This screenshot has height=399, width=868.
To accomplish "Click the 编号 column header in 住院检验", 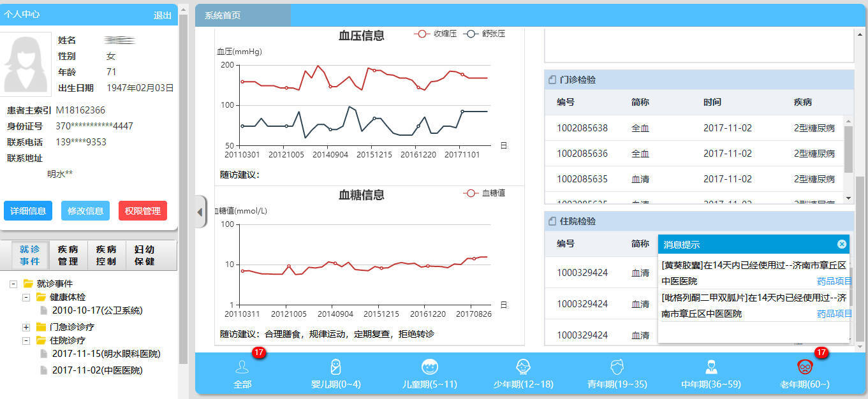I will tap(566, 243).
